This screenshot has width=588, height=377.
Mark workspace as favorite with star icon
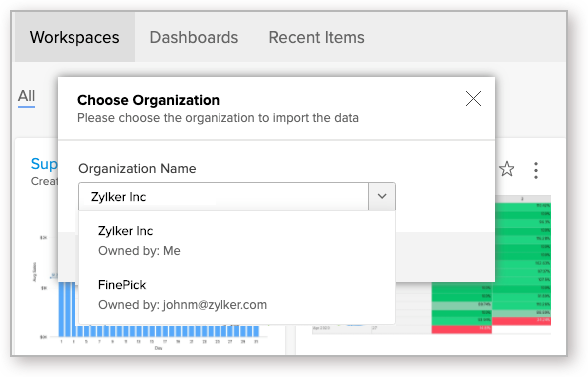pos(507,169)
